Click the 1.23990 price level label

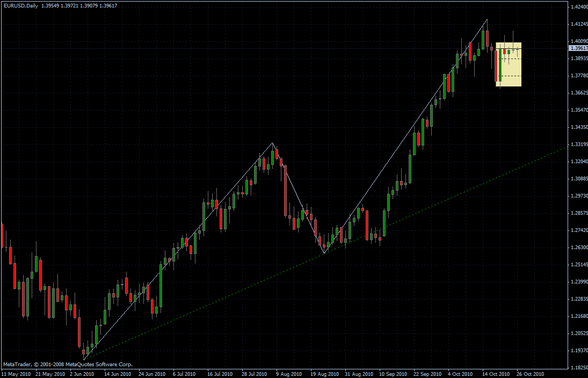click(579, 282)
